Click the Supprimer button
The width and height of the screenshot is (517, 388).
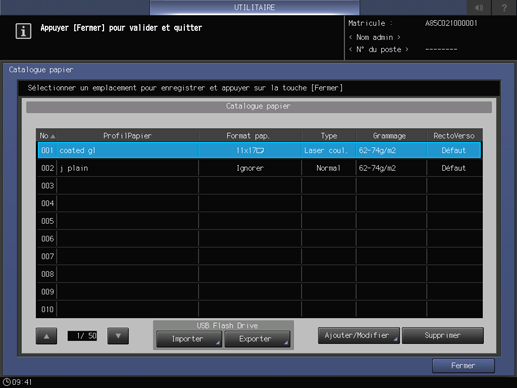(x=443, y=335)
